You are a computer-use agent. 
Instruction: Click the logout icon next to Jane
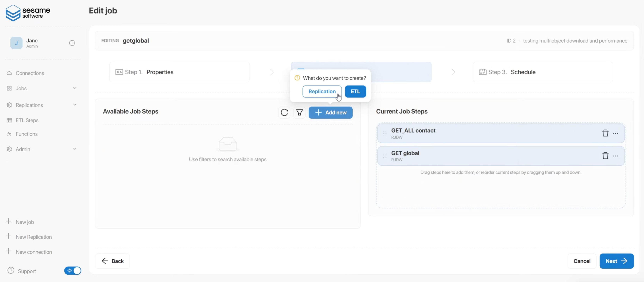(72, 43)
